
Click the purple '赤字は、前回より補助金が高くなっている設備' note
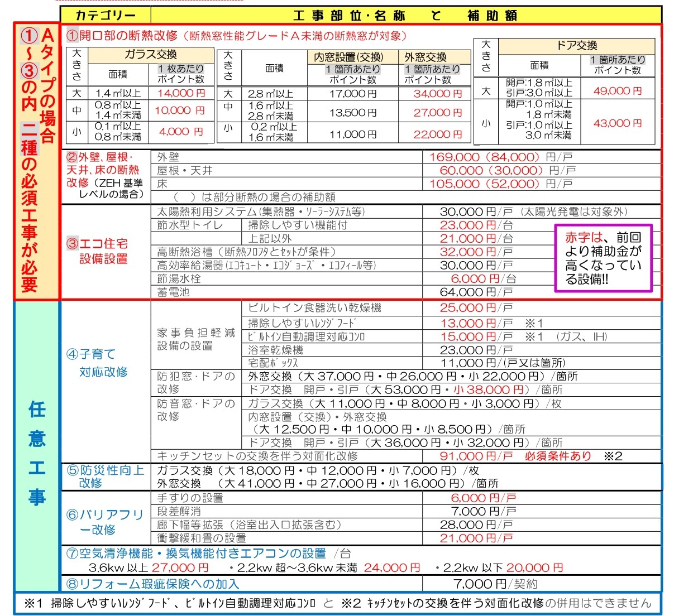tap(603, 258)
